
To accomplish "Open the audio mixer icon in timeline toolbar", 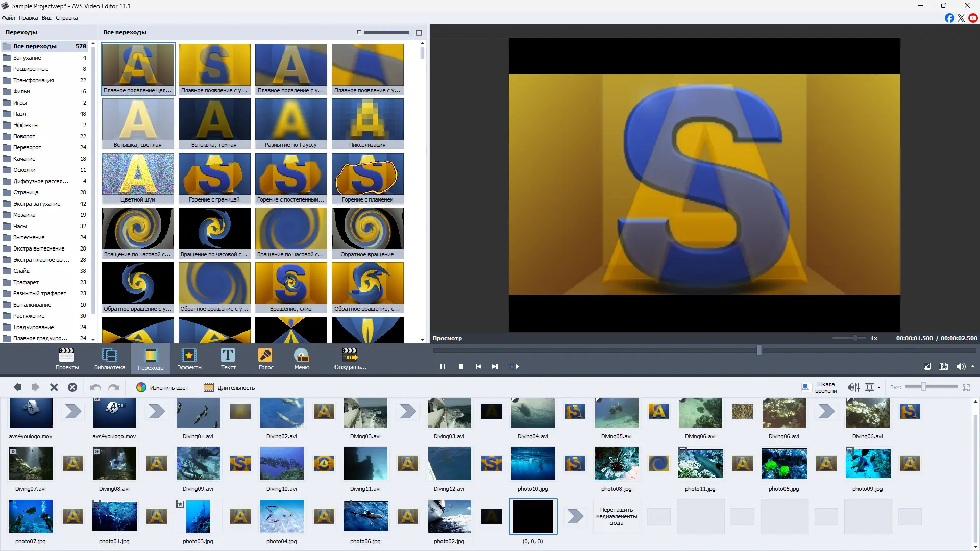I will [853, 387].
